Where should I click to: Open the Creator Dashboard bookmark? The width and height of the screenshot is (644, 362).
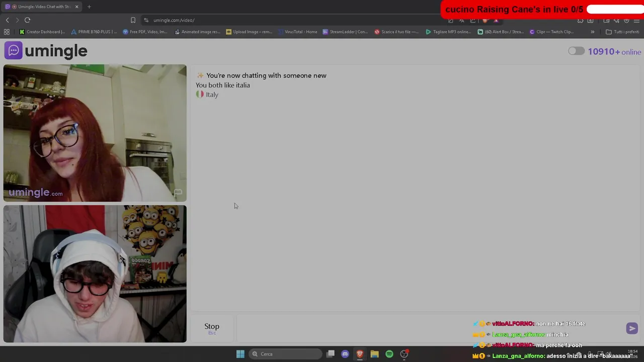tap(42, 32)
